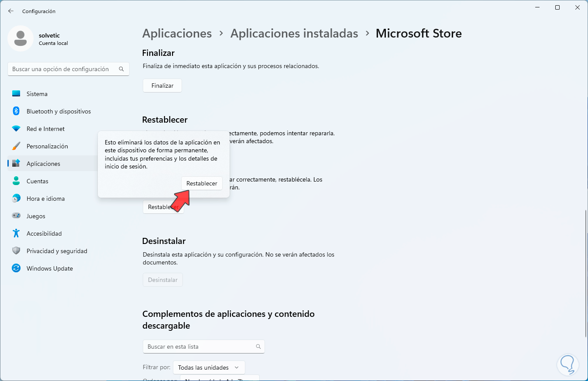The height and width of the screenshot is (381, 588).
Task: Click the 'Filtrar por:' label
Action: coord(156,367)
